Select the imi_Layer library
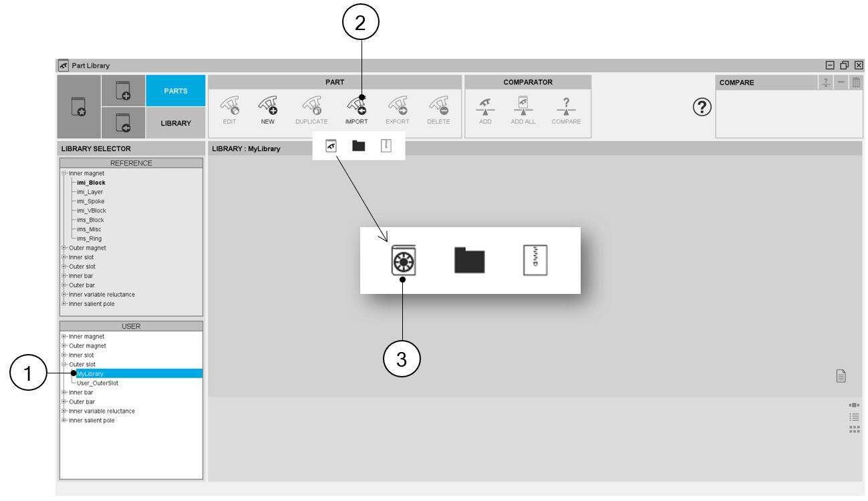 click(90, 192)
